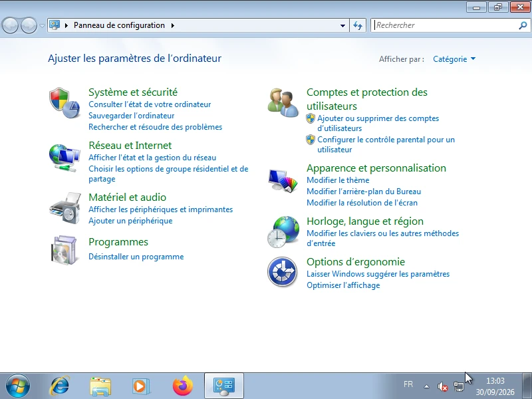Click Ajouter un périphérique link
Viewport: 532px width, 399px height.
pyautogui.click(x=130, y=221)
